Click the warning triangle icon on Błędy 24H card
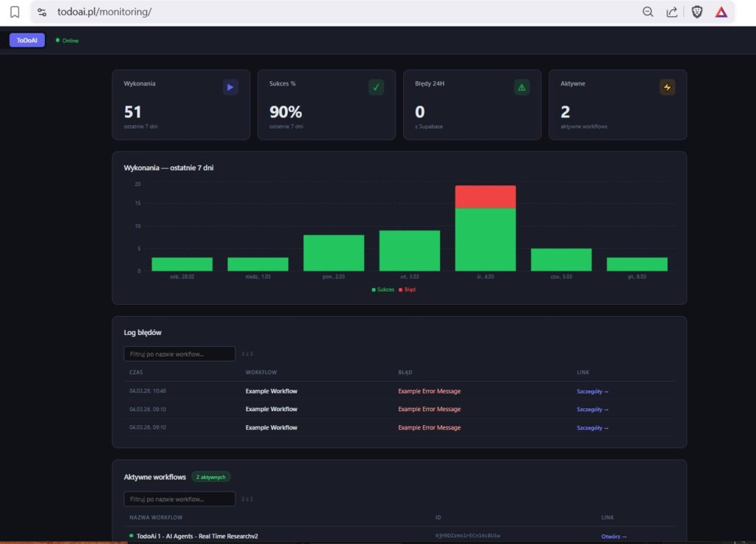 pos(522,87)
